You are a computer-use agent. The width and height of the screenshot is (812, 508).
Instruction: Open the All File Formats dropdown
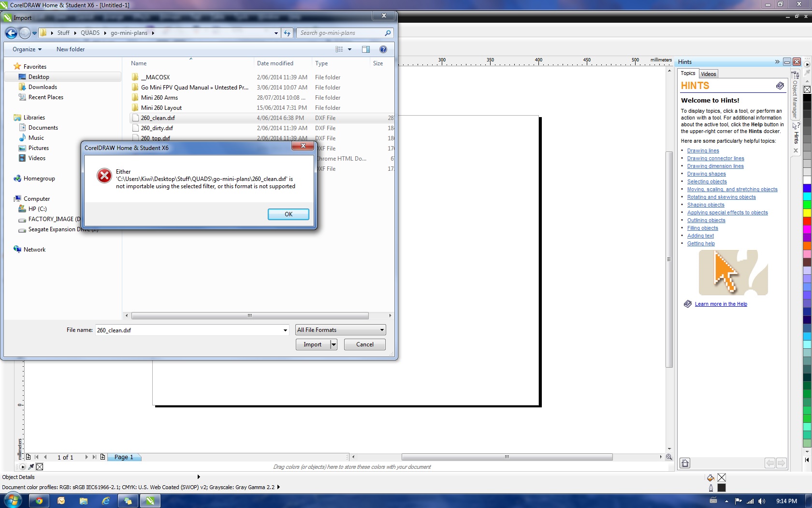pyautogui.click(x=341, y=330)
